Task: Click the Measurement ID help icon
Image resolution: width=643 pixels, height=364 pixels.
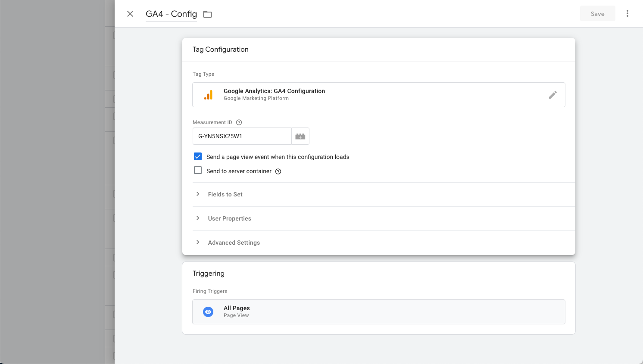Action: click(239, 122)
